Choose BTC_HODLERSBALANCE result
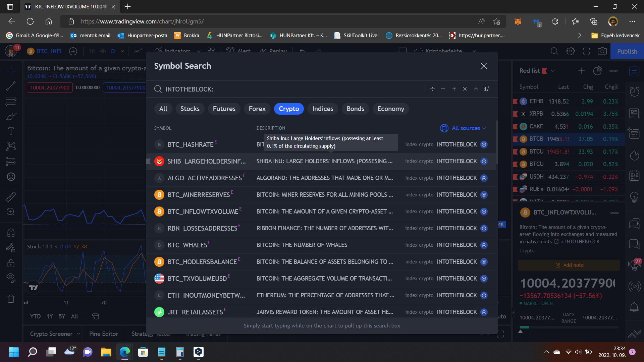Image resolution: width=644 pixels, height=362 pixels. 320,262
